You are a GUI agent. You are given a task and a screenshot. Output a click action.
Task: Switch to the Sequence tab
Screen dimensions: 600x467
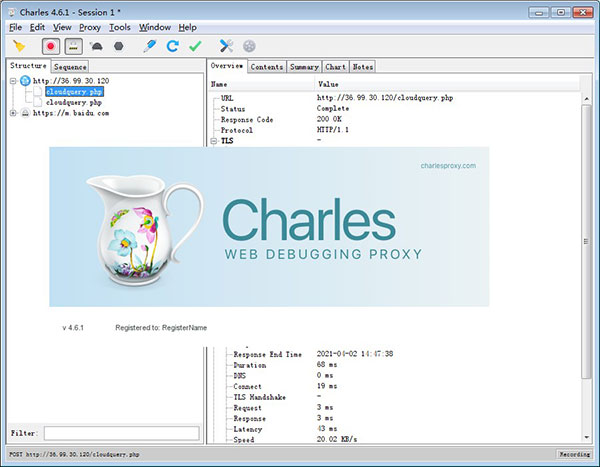pyautogui.click(x=70, y=67)
